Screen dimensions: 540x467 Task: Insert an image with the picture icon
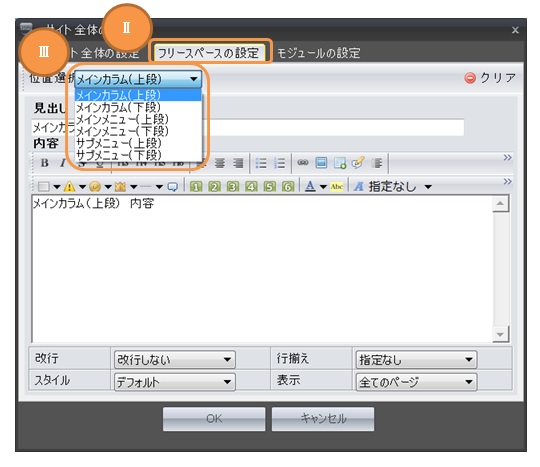[x=321, y=163]
